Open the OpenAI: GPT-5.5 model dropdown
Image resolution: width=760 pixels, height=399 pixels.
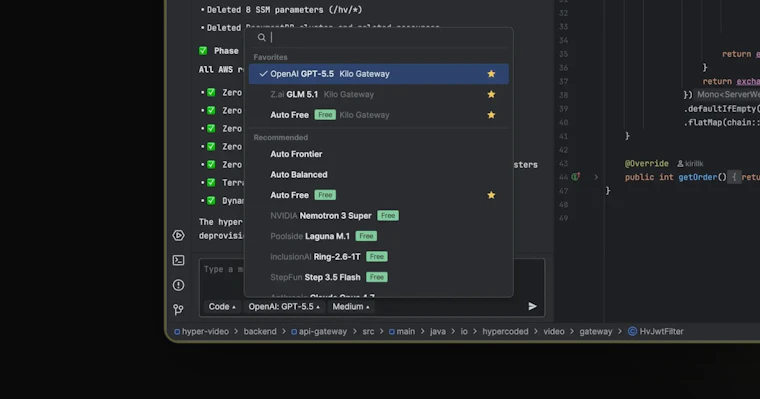[284, 307]
